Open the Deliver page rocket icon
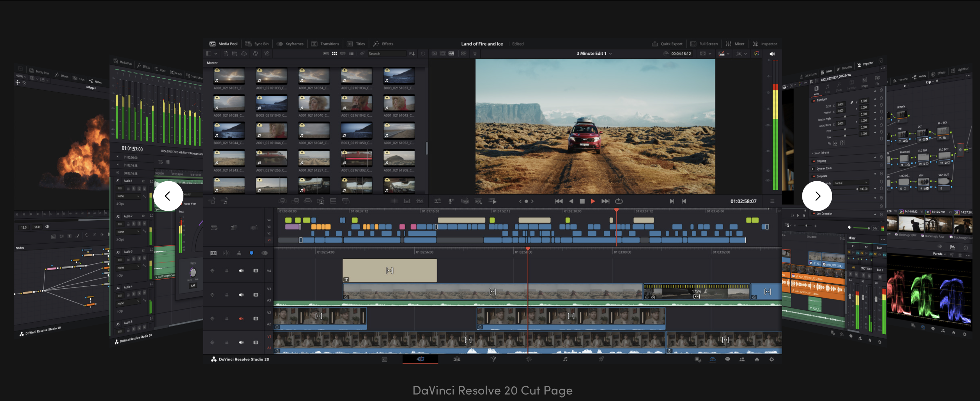Image resolution: width=980 pixels, height=401 pixels. pos(601,359)
